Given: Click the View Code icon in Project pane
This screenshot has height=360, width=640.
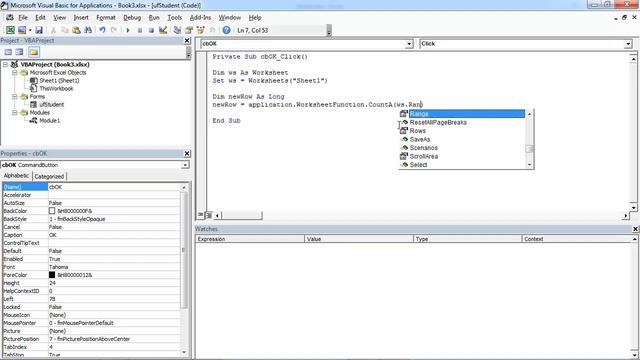Looking at the screenshot, I should coord(8,52).
